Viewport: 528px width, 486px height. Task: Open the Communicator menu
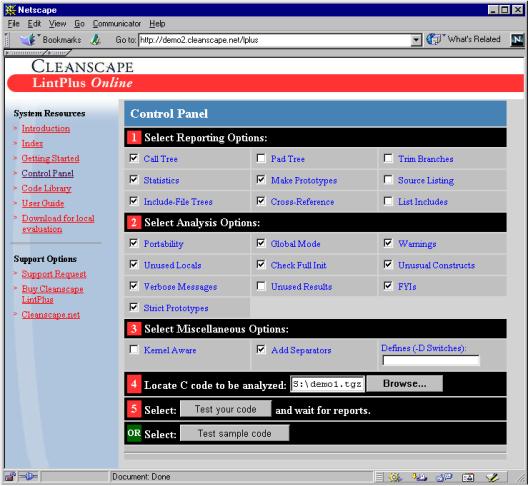117,24
